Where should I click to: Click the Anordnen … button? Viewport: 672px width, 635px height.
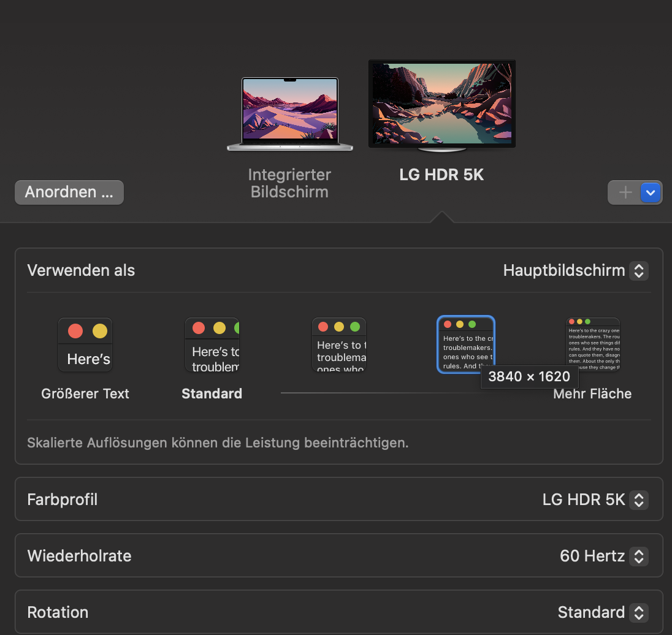[x=69, y=192]
